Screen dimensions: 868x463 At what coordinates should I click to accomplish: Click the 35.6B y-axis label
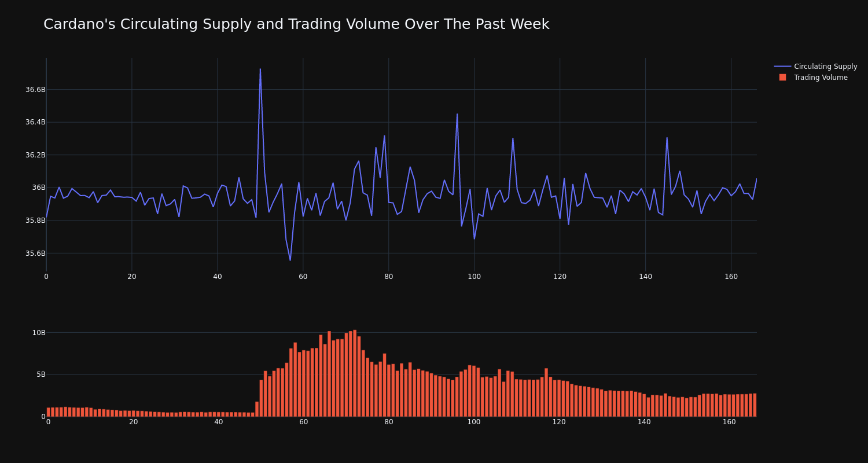coord(35,253)
